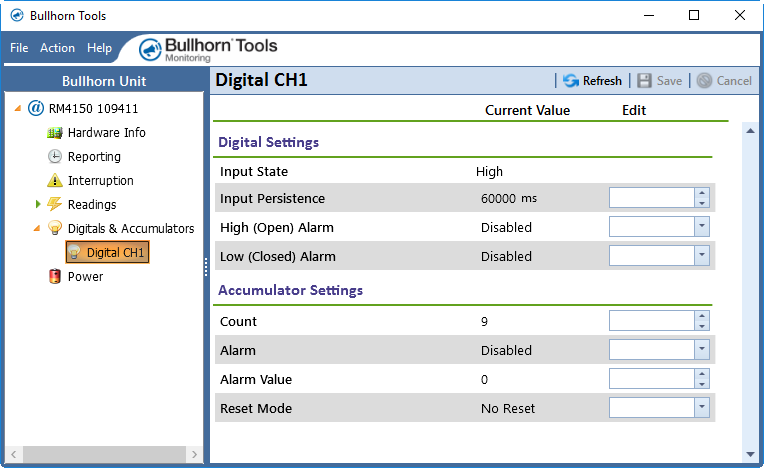Open the Reset Mode dropdown
The height and width of the screenshot is (468, 764).
(x=702, y=407)
